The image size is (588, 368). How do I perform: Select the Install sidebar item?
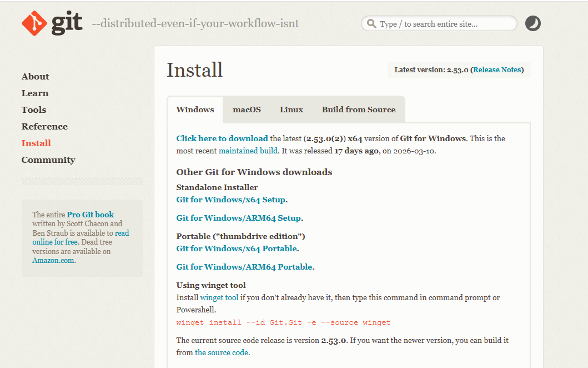(36, 143)
